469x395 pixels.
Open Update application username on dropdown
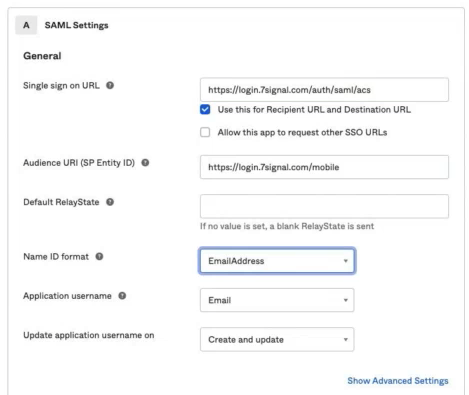point(277,339)
